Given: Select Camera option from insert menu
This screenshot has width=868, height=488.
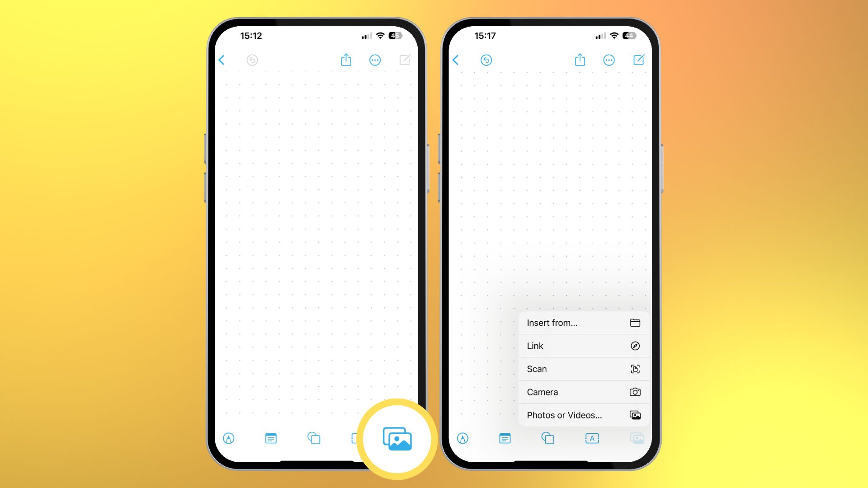Looking at the screenshot, I should (582, 391).
